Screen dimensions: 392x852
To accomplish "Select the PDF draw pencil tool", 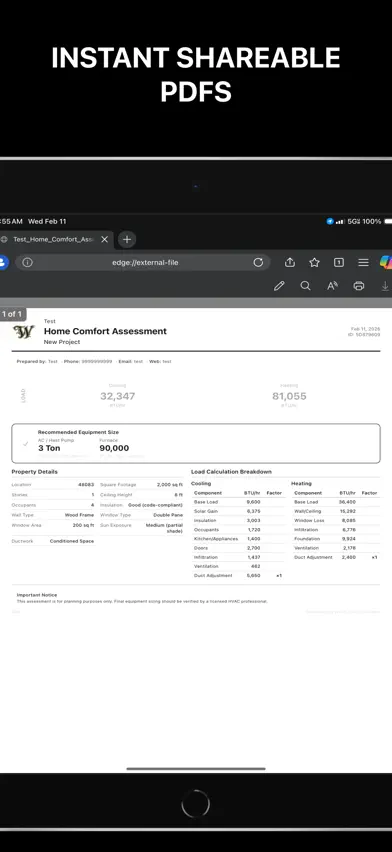I will pos(279,286).
